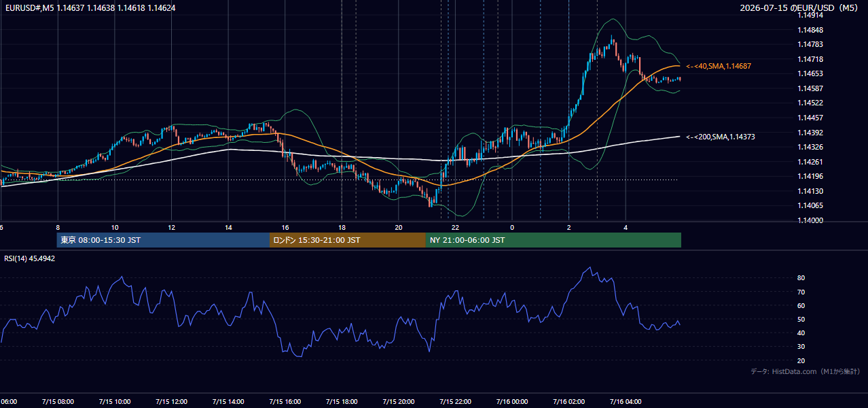Click price axis value 1.14848
868x408 pixels.
pyautogui.click(x=810, y=30)
